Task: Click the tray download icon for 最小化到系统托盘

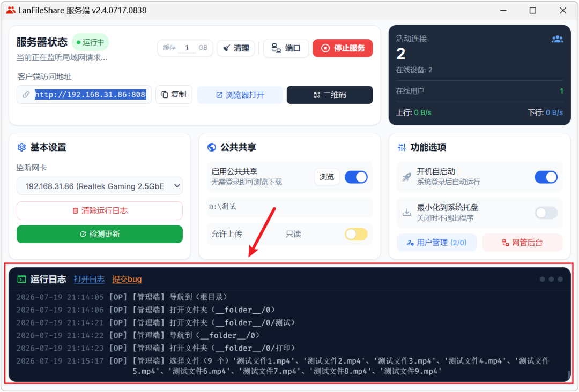Action: [x=406, y=213]
